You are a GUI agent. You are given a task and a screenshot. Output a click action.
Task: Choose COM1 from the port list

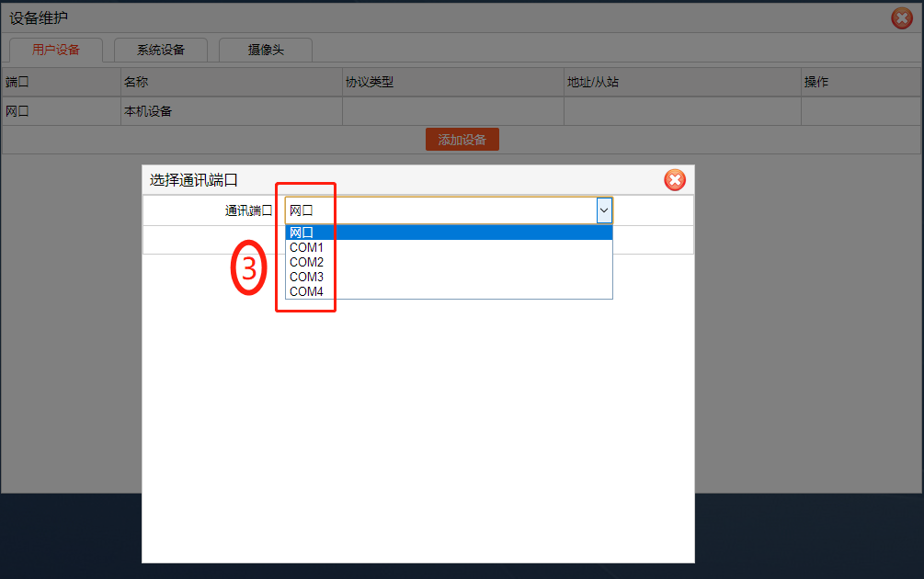448,247
